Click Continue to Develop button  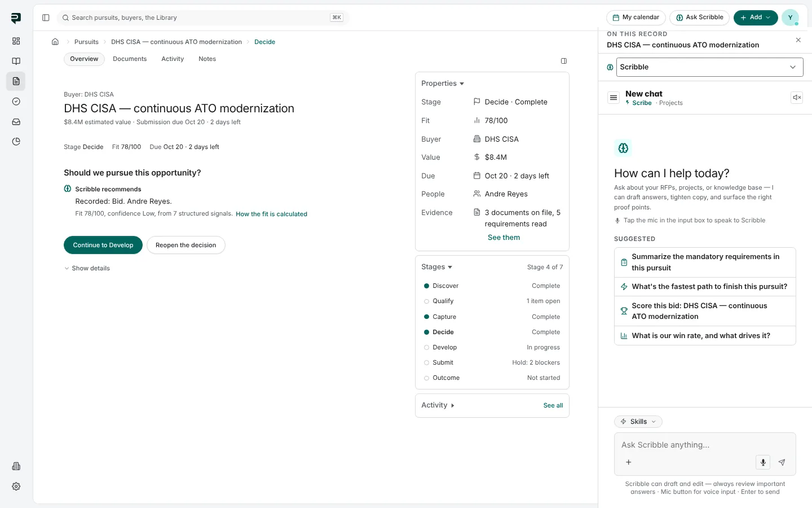pyautogui.click(x=103, y=245)
